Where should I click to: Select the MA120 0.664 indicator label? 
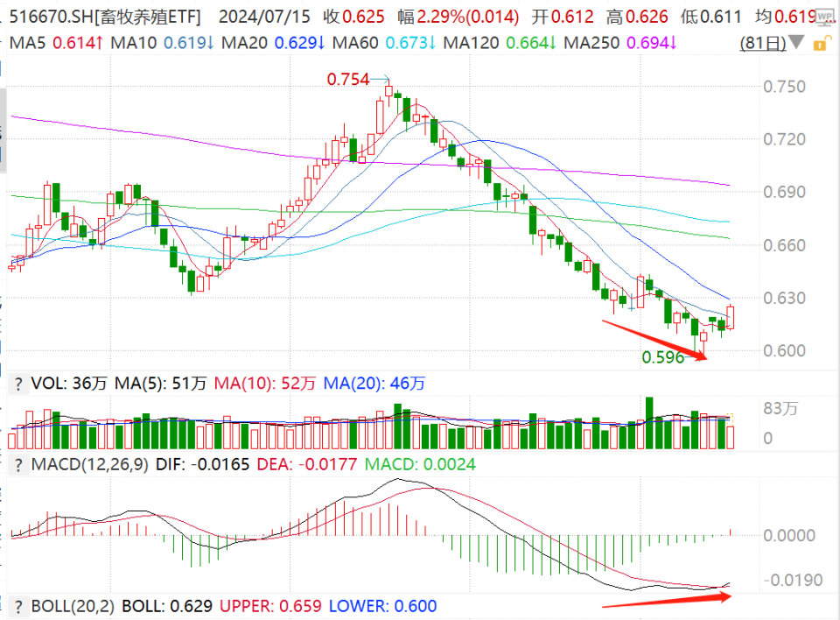pyautogui.click(x=500, y=43)
